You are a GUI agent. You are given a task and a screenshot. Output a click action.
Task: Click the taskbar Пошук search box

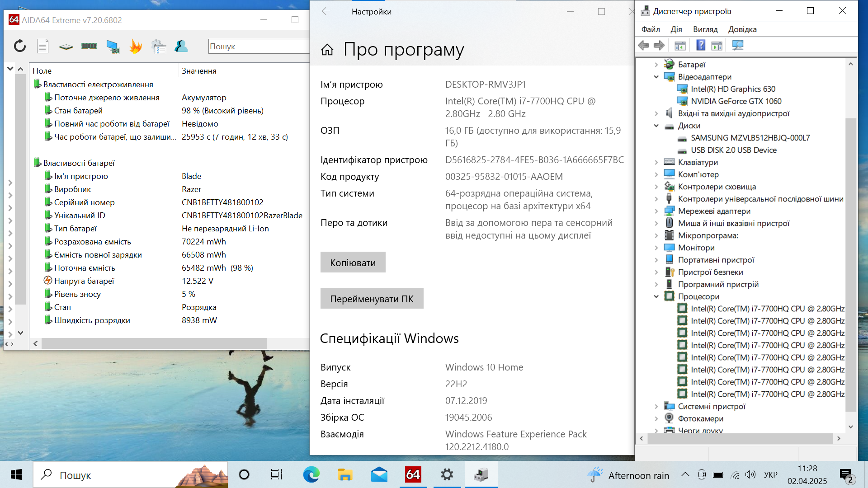[x=130, y=475]
